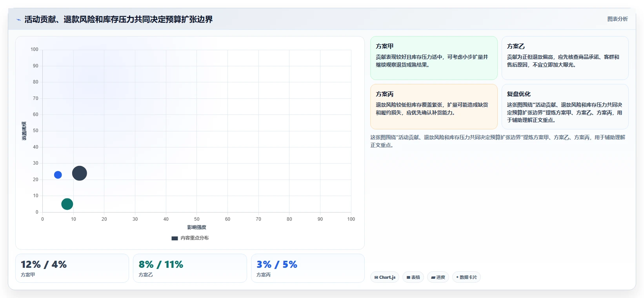Toggle the 内容重点分布 legend item

[x=190, y=238]
